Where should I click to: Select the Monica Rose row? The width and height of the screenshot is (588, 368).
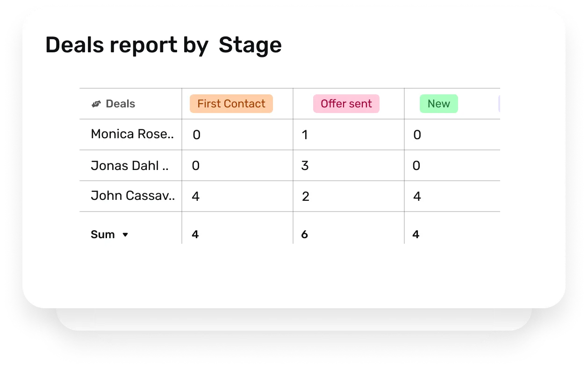pyautogui.click(x=132, y=134)
